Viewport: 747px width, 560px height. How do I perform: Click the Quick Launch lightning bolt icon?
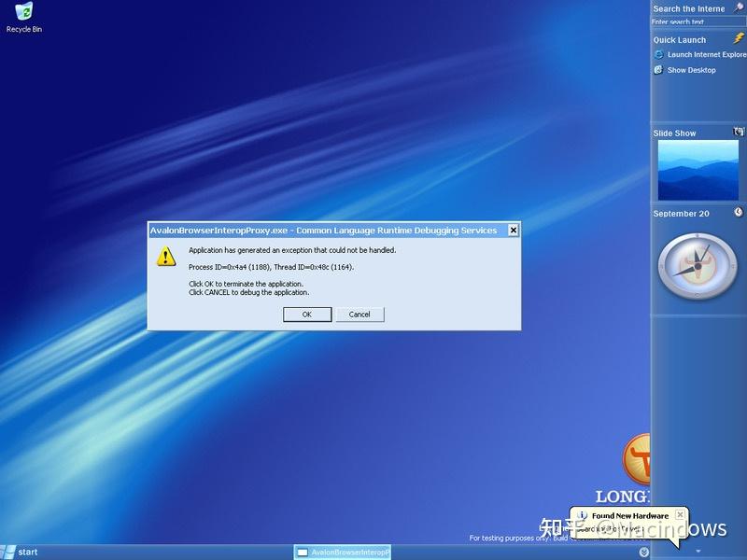740,40
